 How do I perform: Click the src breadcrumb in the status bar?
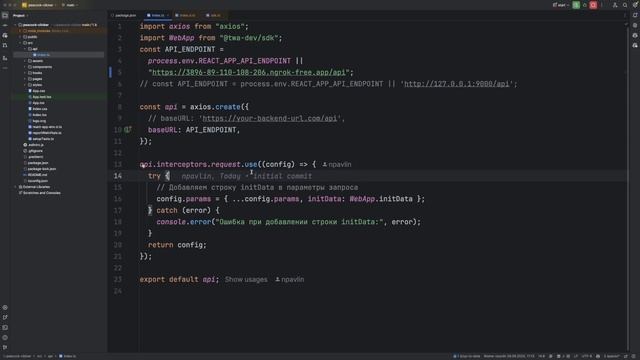[40, 356]
